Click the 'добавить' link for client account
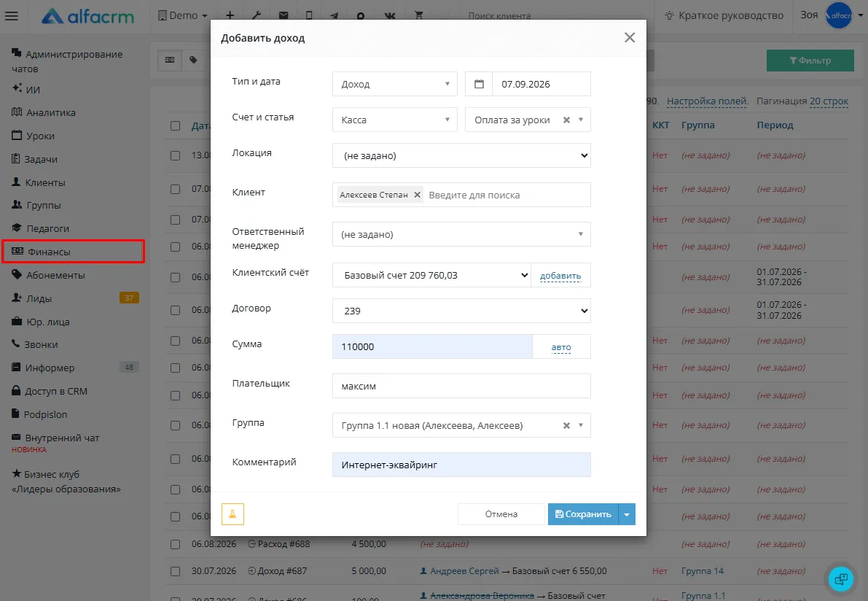The height and width of the screenshot is (601, 868). [560, 276]
